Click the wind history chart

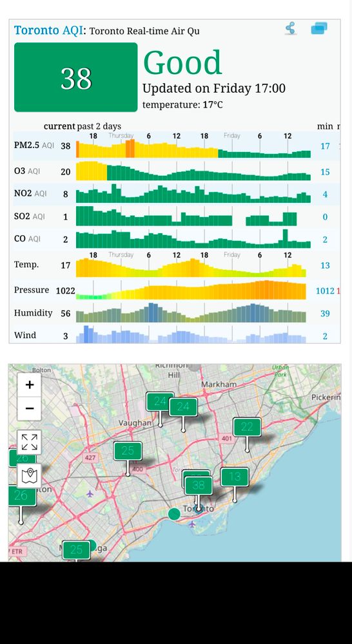191,334
